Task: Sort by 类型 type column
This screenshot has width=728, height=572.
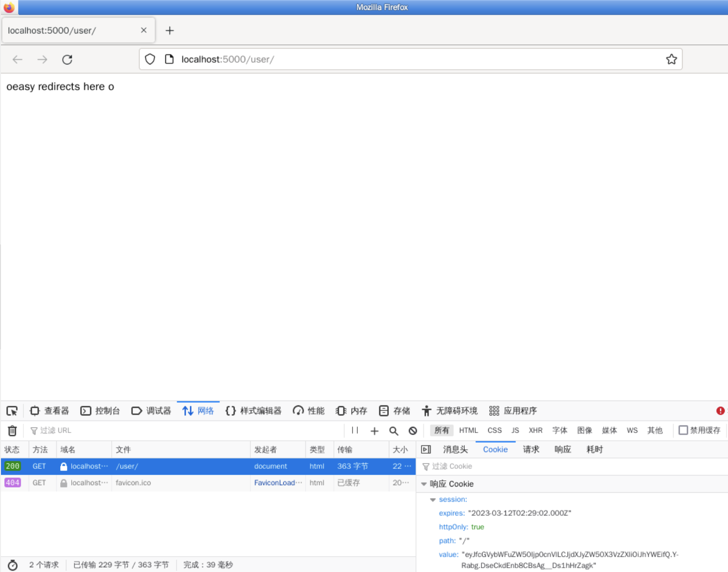Action: click(320, 449)
